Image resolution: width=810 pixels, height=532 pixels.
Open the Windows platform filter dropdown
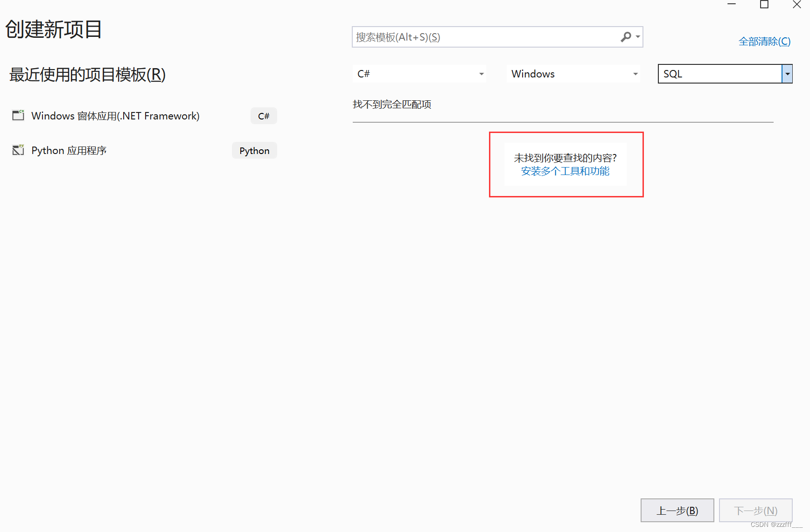pos(573,74)
